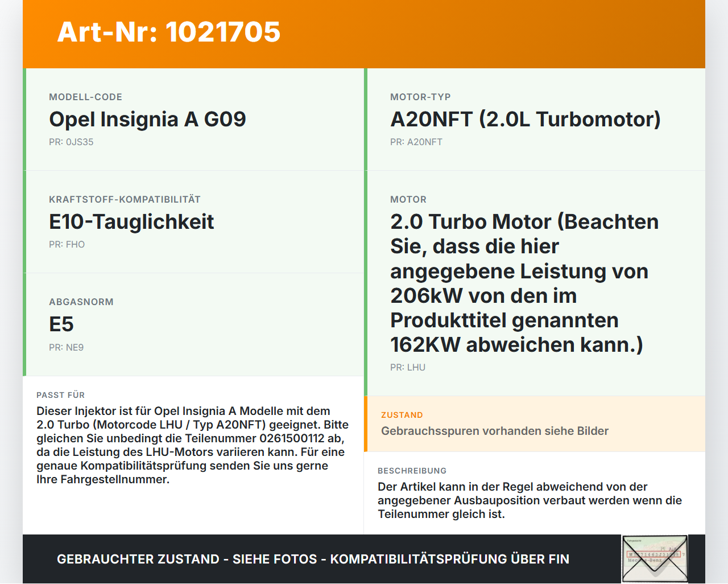
Task: Click the 'PR: A20NFT' code
Action: pos(416,142)
